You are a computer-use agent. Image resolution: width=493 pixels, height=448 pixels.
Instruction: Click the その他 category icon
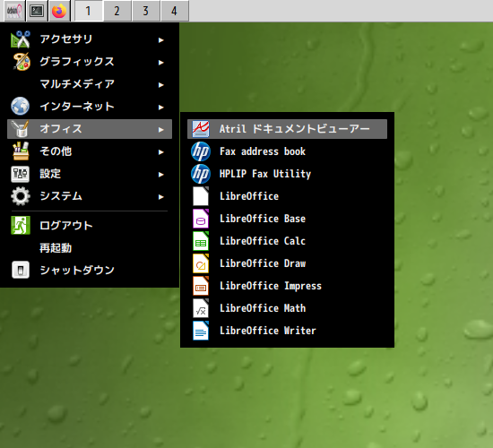[21, 151]
